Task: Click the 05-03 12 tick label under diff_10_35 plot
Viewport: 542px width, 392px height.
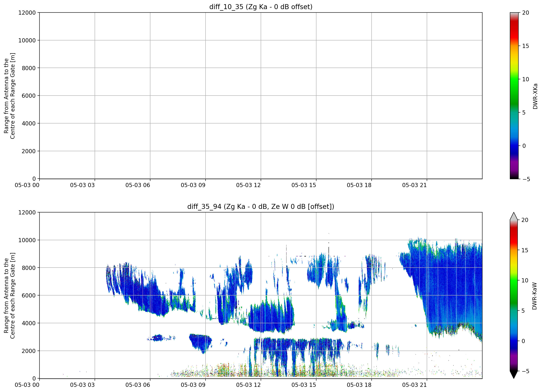Action: pyautogui.click(x=248, y=185)
